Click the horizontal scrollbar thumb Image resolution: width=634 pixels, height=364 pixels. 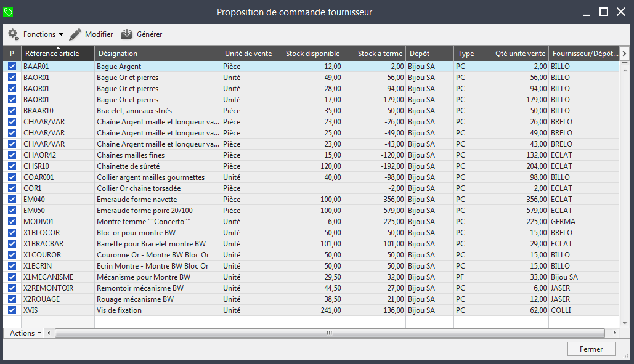click(x=329, y=333)
